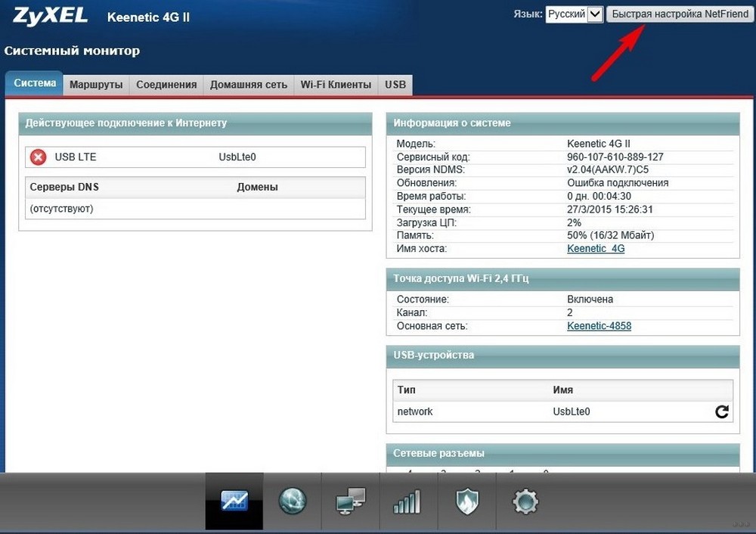The height and width of the screenshot is (534, 756).
Task: Open the Security shield icon
Action: tap(466, 501)
